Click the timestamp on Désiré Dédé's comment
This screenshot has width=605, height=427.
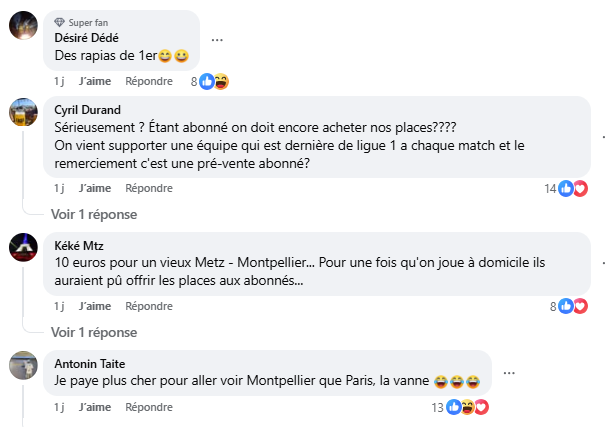click(60, 82)
